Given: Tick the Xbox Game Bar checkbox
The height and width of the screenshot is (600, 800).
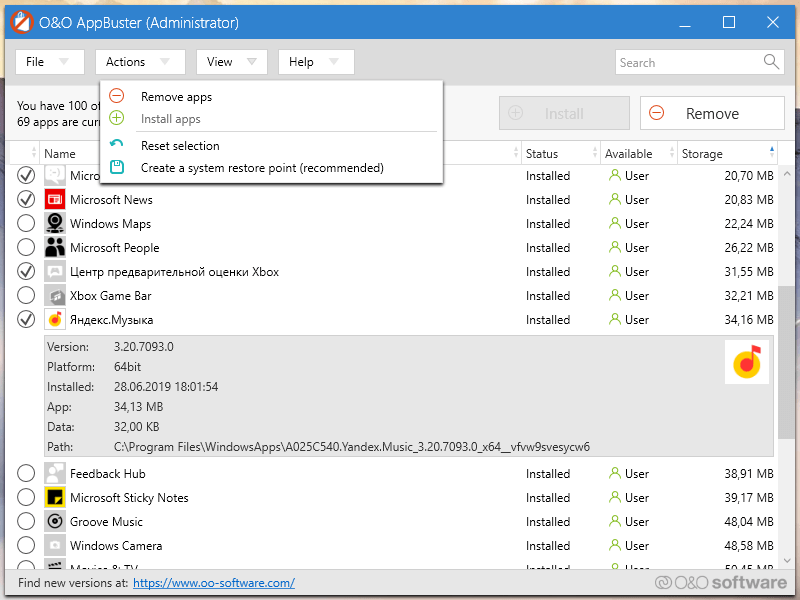Looking at the screenshot, I should [26, 296].
